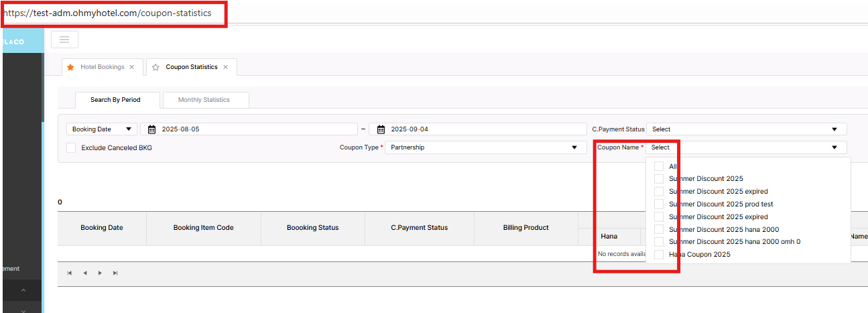Screen dimensions: 868x313
Task: Expand the C.Payment Status dropdown
Action: pos(746,129)
